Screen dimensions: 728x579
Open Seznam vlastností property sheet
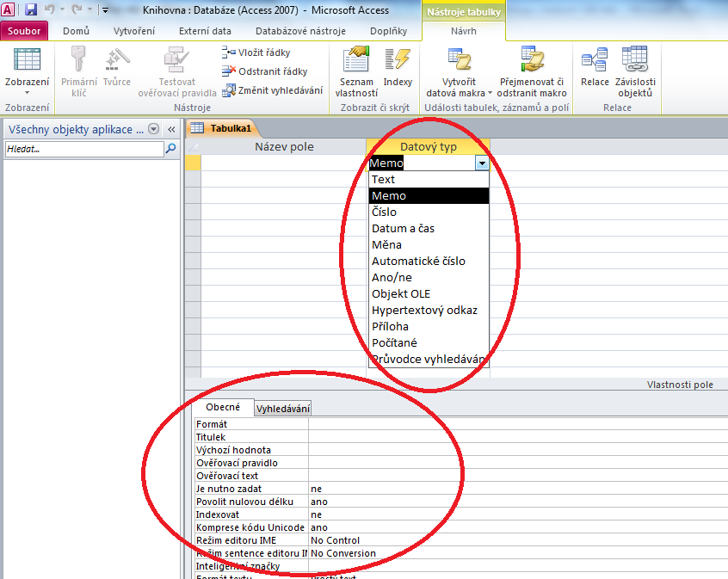[x=356, y=71]
